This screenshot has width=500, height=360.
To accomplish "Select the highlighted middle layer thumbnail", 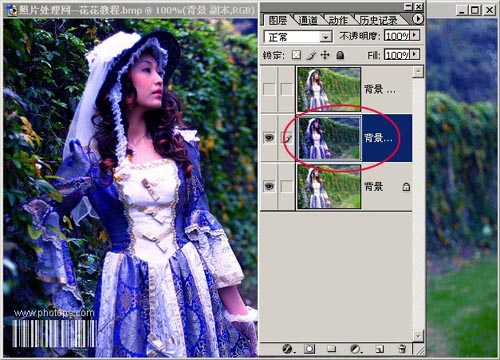I will pos(329,138).
